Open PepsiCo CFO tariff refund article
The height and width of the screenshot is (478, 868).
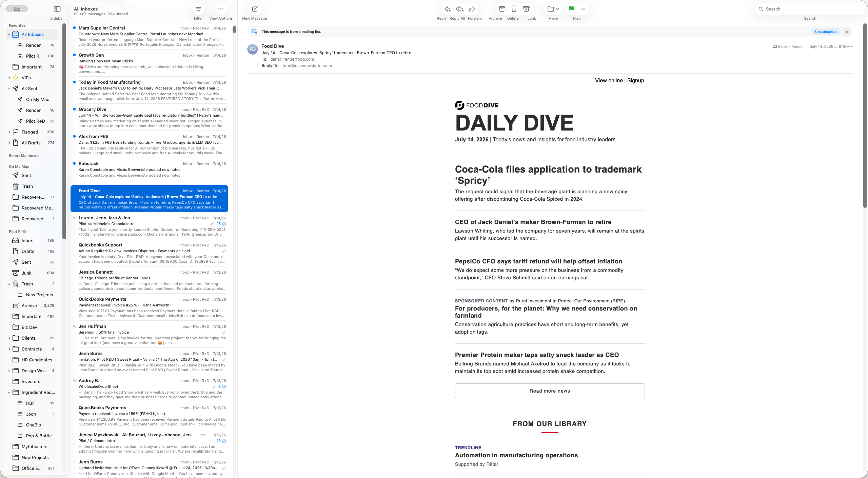pyautogui.click(x=538, y=261)
